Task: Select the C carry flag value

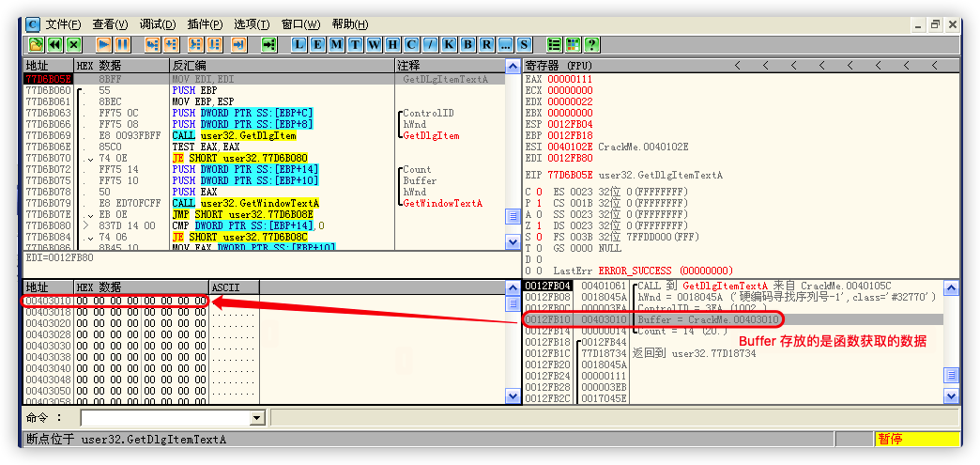Action: click(537, 192)
